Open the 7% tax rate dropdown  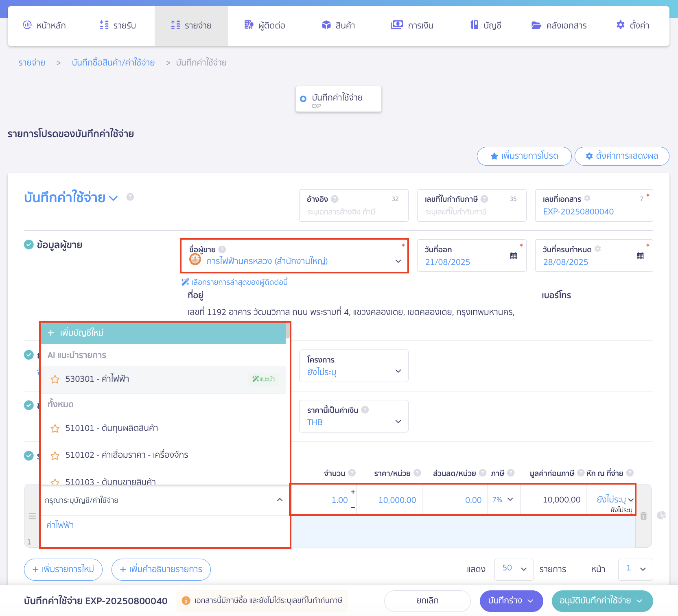tap(510, 499)
